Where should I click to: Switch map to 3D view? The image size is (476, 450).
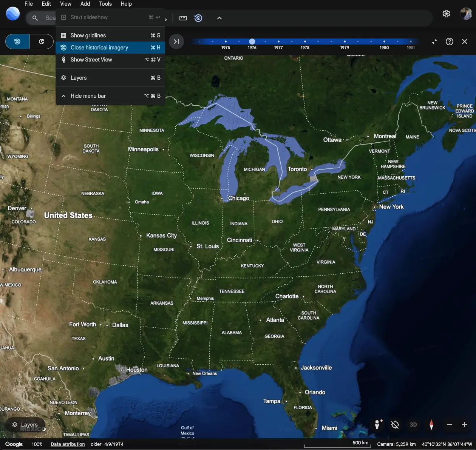coord(413,425)
